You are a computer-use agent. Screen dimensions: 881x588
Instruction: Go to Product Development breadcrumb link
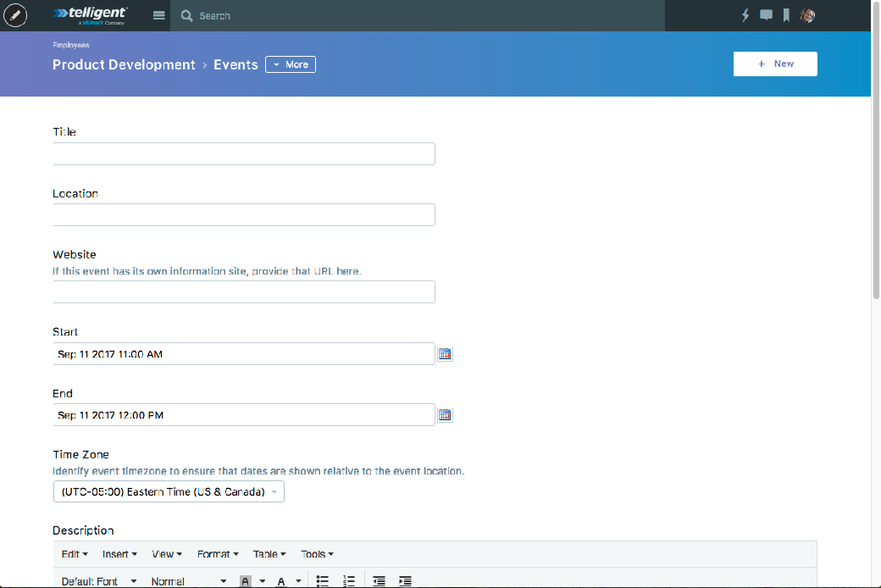click(x=124, y=64)
